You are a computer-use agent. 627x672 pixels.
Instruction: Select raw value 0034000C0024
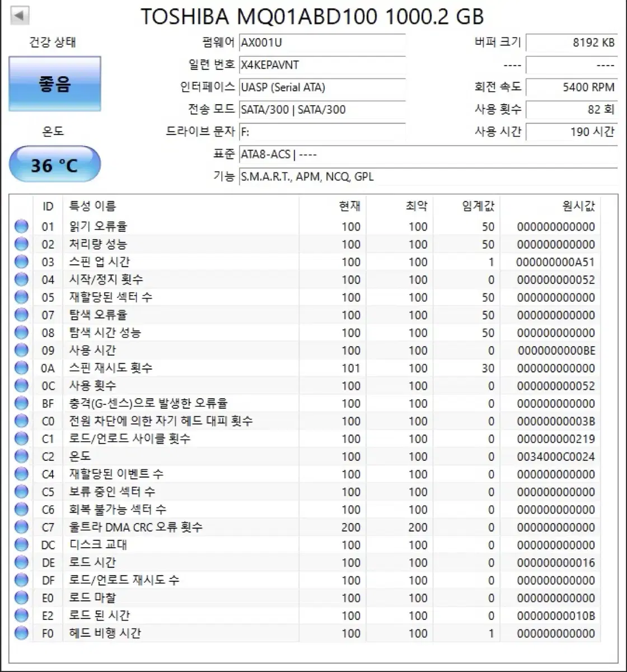tap(556, 457)
